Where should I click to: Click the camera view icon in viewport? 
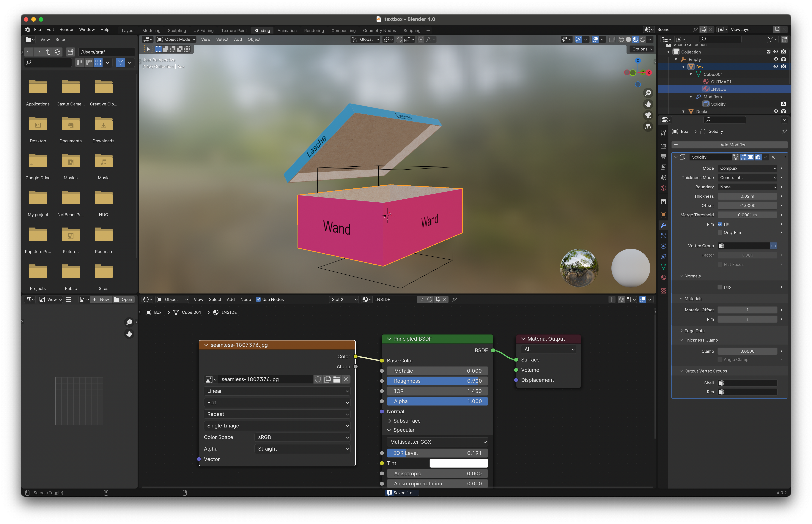(x=648, y=115)
